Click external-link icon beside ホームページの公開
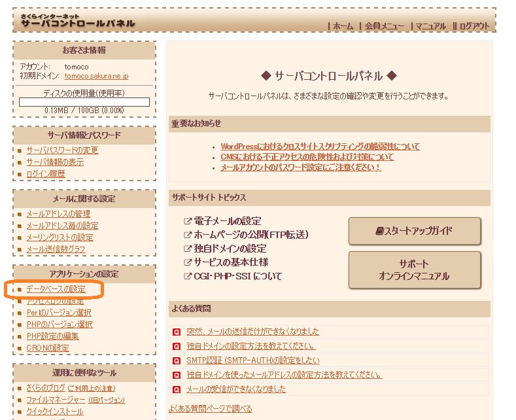This screenshot has width=516, height=420. tap(187, 235)
